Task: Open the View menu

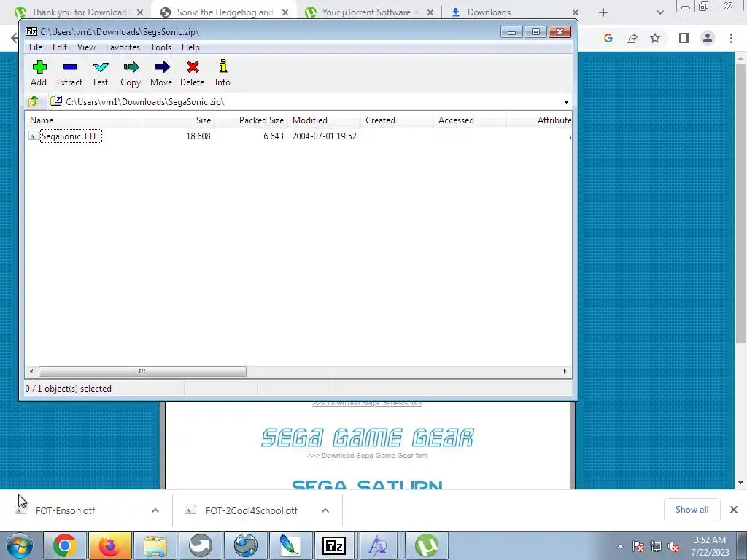Action: [x=86, y=47]
